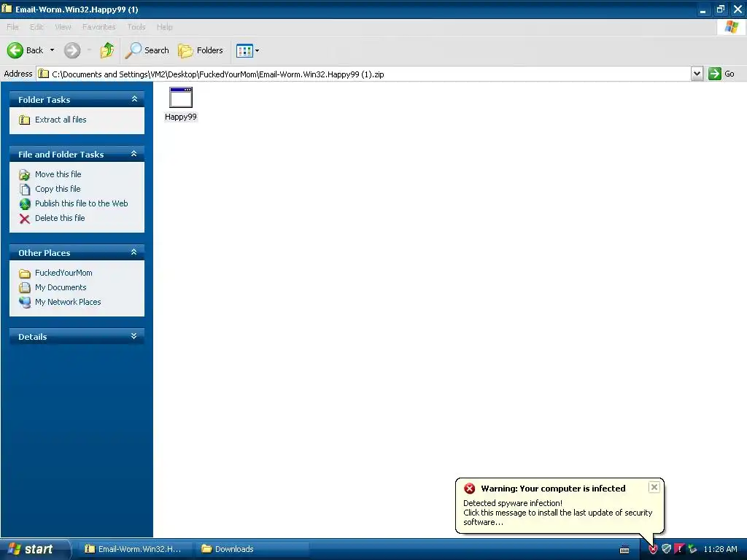Collapse the Other Places panel
Image resolution: width=747 pixels, height=560 pixels.
tap(134, 252)
